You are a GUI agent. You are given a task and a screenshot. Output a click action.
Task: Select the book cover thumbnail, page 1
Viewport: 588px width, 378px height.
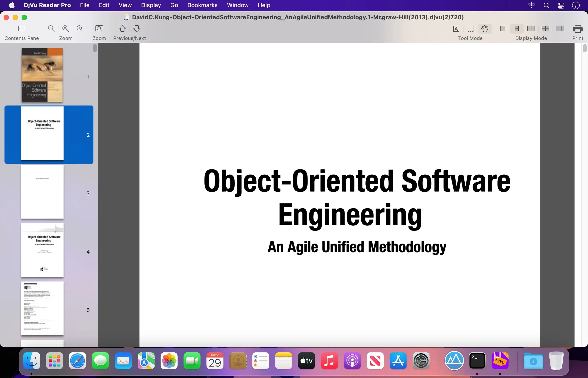42,75
